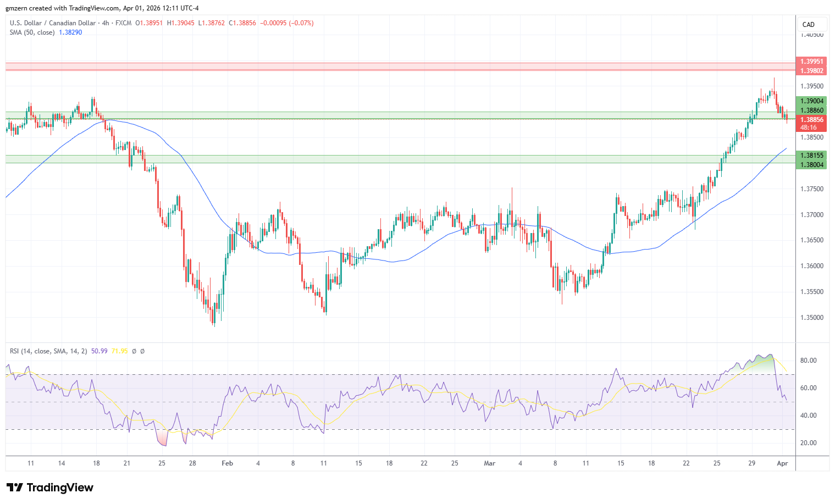Click the 1.36500 price axis label

coord(812,240)
